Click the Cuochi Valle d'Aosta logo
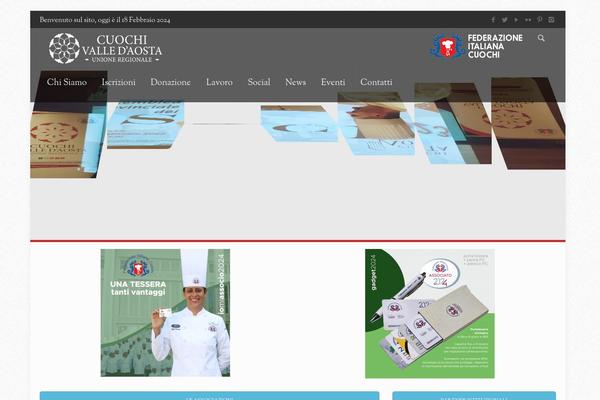The image size is (600, 400). 105,48
